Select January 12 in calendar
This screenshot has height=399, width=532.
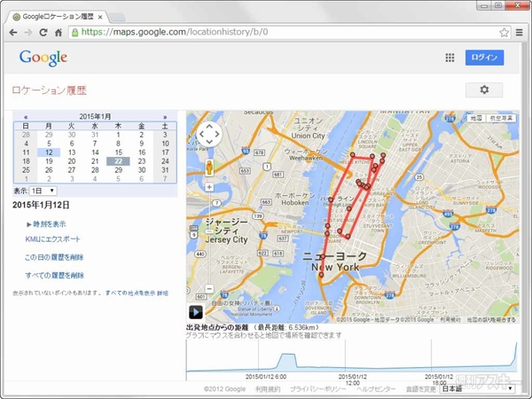click(x=49, y=153)
